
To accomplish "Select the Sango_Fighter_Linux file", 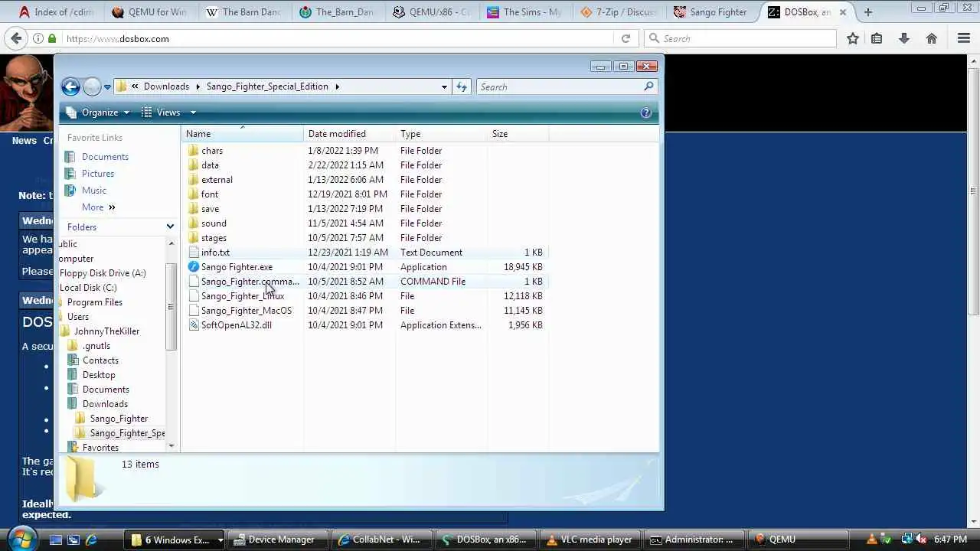I will pyautogui.click(x=242, y=296).
